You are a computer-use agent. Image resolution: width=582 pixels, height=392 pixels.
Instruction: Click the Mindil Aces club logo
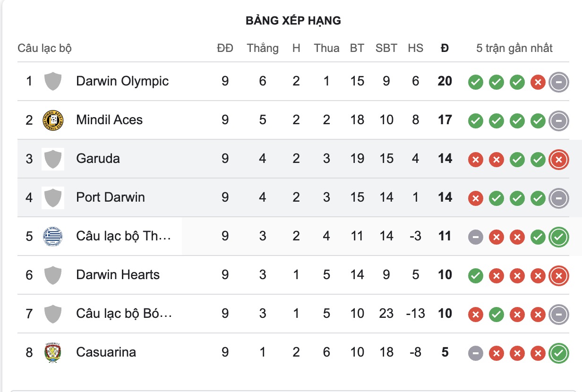tap(53, 120)
